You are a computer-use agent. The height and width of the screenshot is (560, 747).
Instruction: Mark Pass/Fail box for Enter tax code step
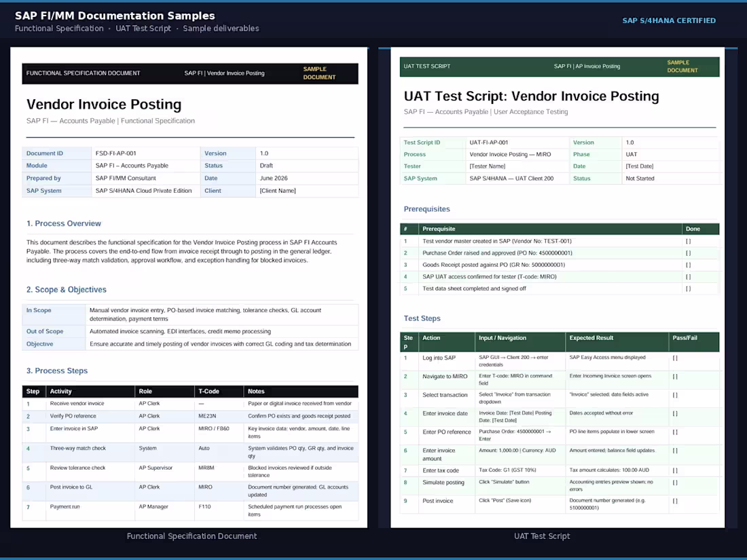coord(675,470)
